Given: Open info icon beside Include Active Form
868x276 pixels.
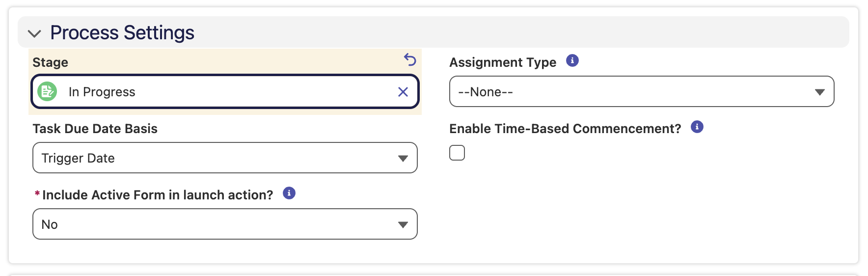Looking at the screenshot, I should pyautogui.click(x=289, y=193).
